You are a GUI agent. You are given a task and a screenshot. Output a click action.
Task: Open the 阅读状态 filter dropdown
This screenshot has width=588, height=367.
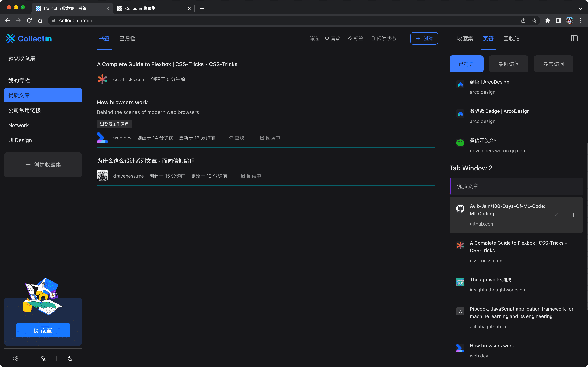[384, 38]
